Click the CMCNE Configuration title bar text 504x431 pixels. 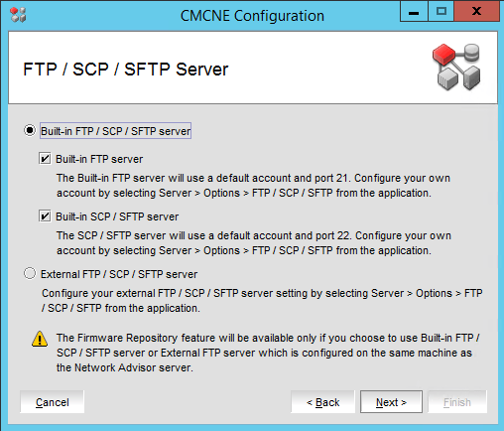252,16
